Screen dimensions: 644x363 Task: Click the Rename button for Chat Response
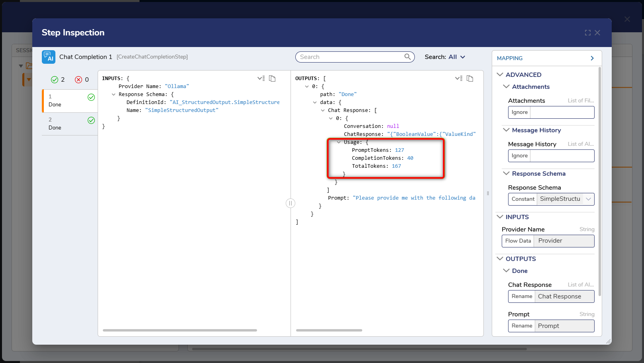522,296
